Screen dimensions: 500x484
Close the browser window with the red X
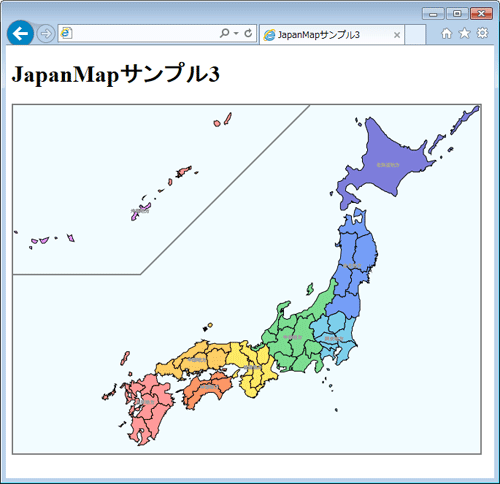481,14
